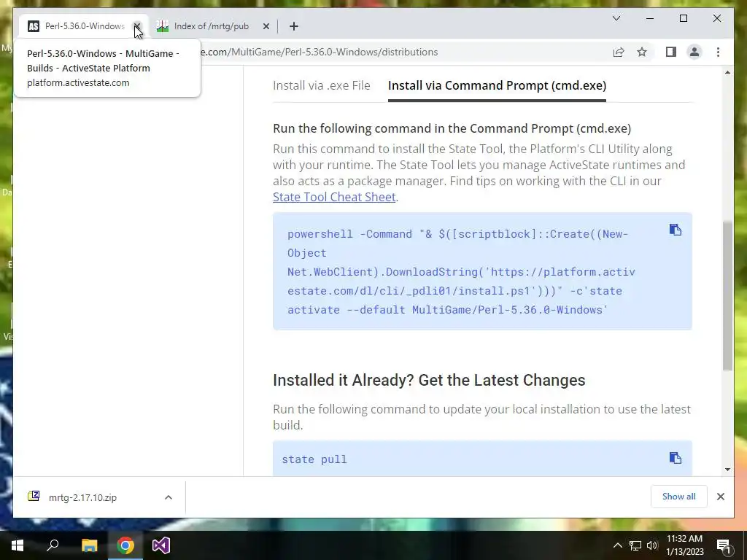Launch Visual Studio from the taskbar
The width and height of the screenshot is (747, 560).
coord(161,545)
